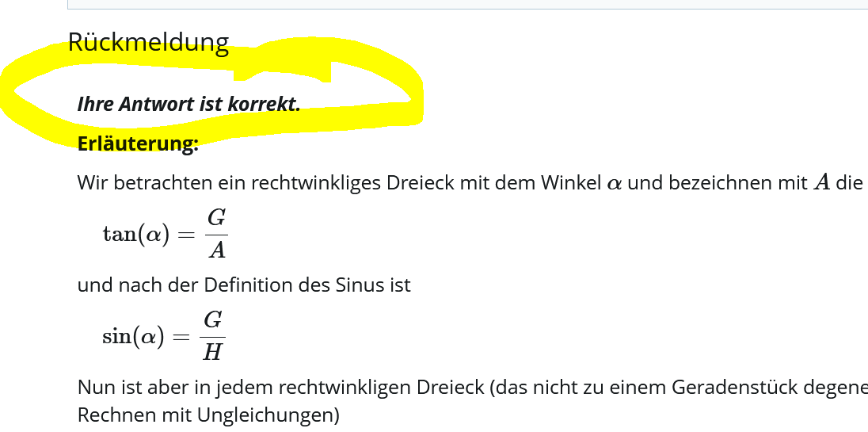Image resolution: width=868 pixels, height=432 pixels.
Task: Click denominator A of the tangent fraction
Action: pos(216,250)
